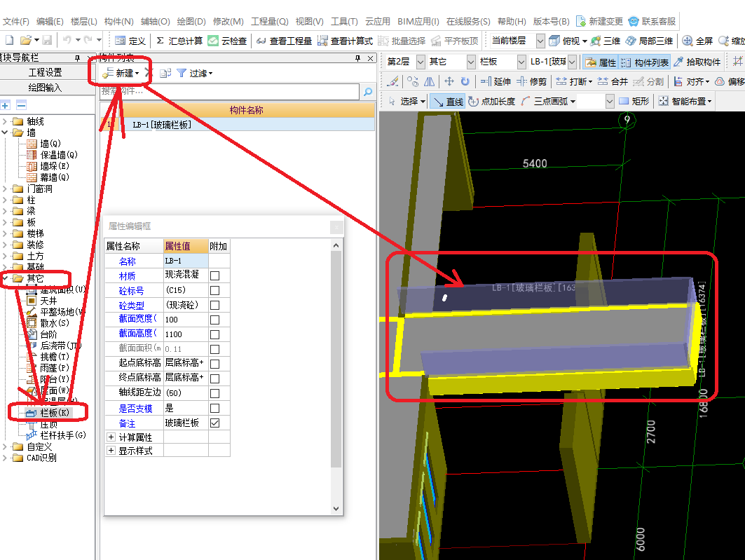745x560 pixels.
Task: Toggle the 属性 properties button
Action: (x=601, y=62)
